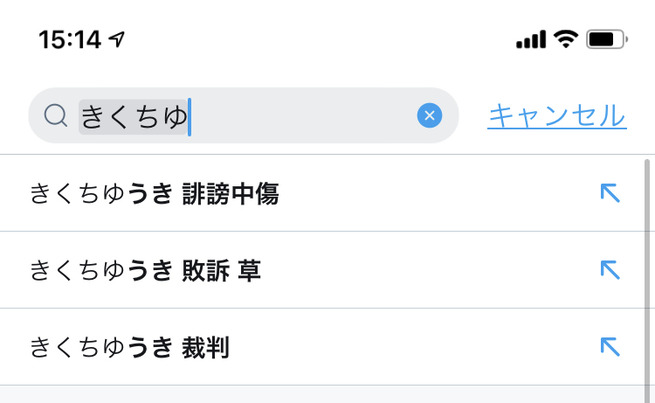Tap キャンセル to cancel the search

point(556,116)
